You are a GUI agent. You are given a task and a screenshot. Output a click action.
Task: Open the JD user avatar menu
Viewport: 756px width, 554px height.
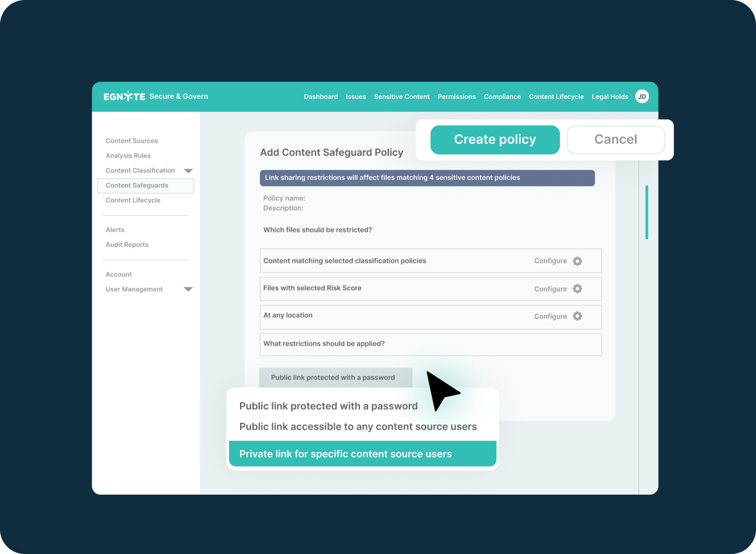click(x=642, y=96)
